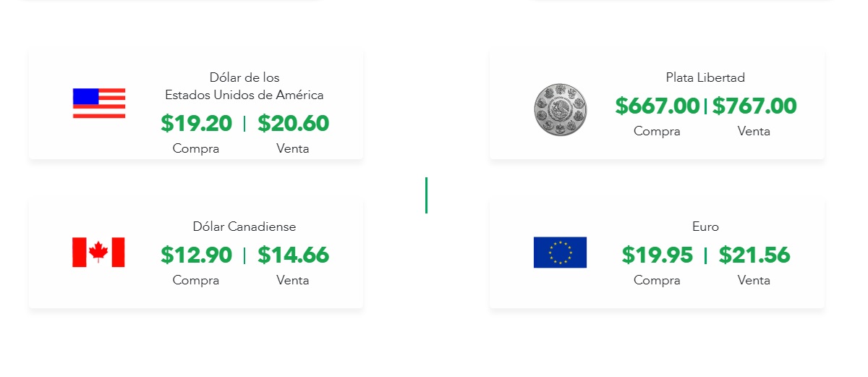Select the US dollar sell price $20.60
Screen dimensions: 868x377
(x=293, y=124)
